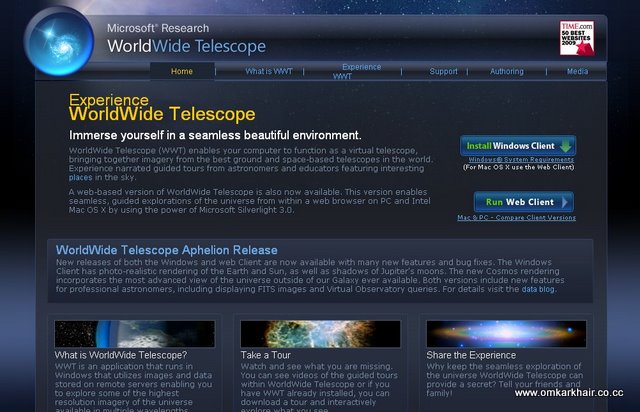The image size is (640, 412).
Task: Open the TIME.com 50 Best Websites badge
Action: [577, 38]
